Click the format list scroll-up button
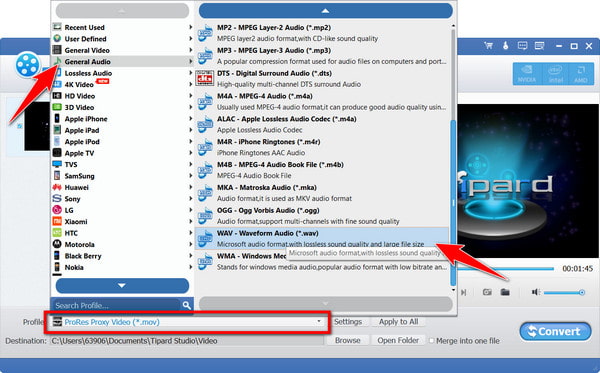The height and width of the screenshot is (373, 600). click(325, 11)
